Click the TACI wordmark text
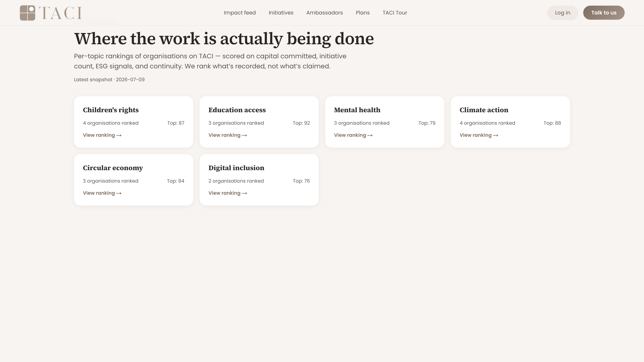Viewport: 644px width, 362px height. tap(60, 13)
